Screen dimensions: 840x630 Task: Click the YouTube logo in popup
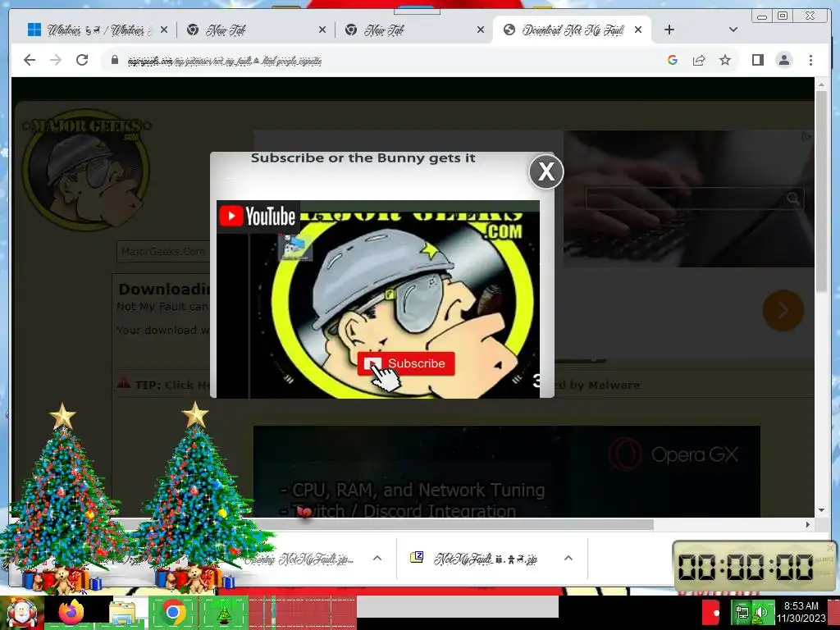click(258, 216)
